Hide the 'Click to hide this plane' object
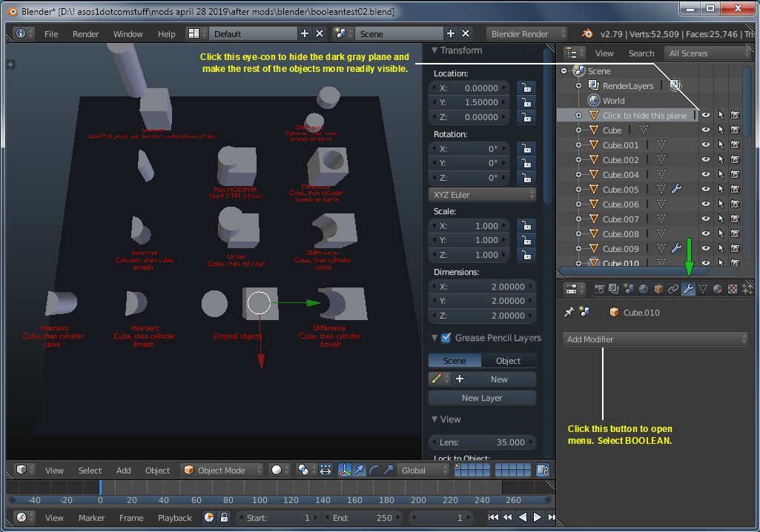The width and height of the screenshot is (760, 532). coord(706,116)
